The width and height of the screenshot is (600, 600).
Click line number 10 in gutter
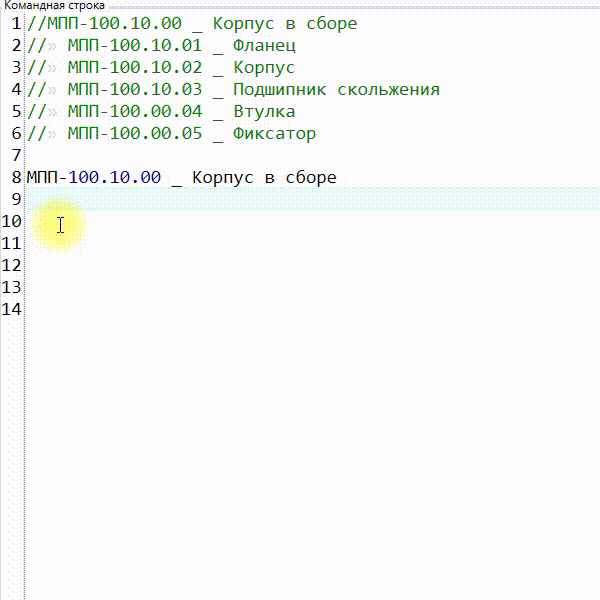11,221
